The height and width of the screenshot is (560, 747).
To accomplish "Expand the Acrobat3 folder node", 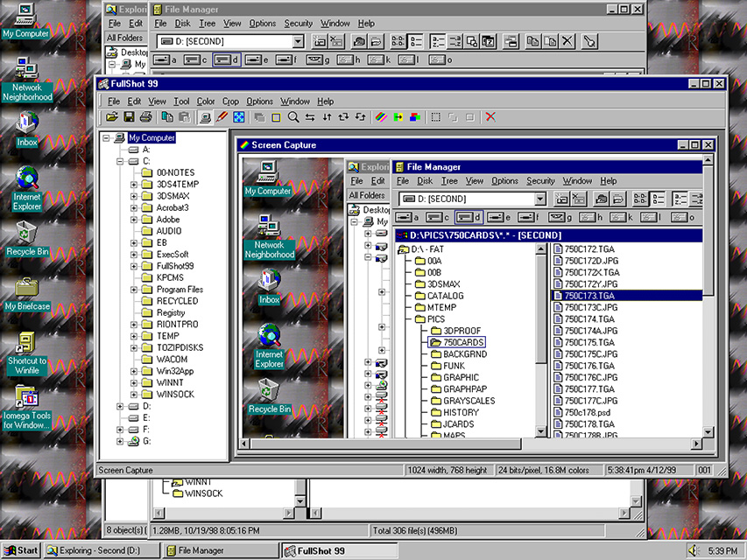I will coord(134,207).
